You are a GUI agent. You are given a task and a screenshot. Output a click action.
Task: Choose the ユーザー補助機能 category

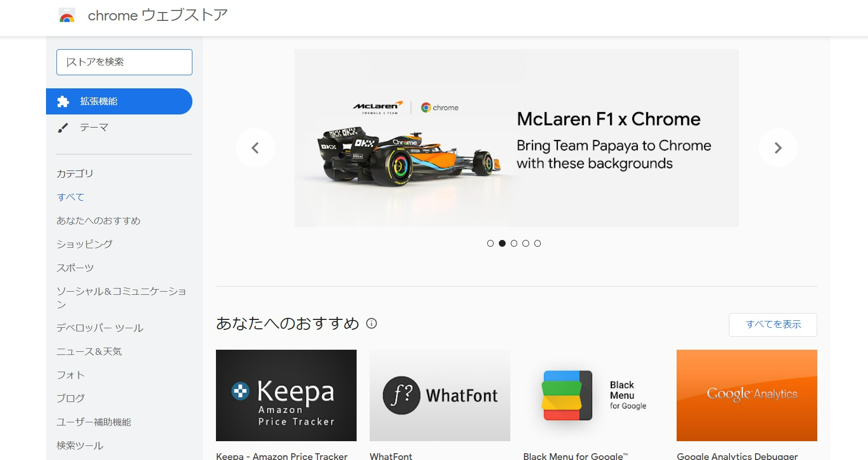[94, 422]
